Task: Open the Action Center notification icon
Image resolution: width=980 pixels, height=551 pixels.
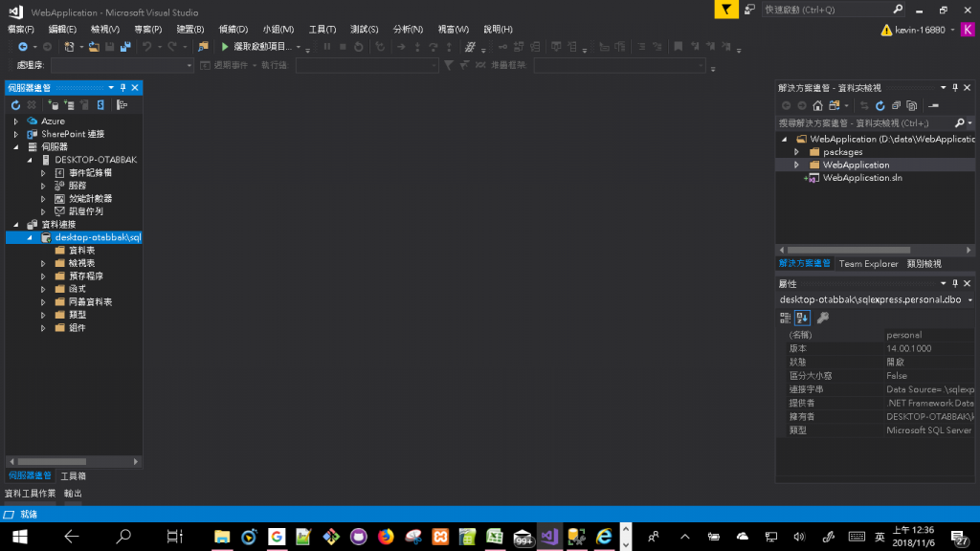Action: tap(959, 537)
